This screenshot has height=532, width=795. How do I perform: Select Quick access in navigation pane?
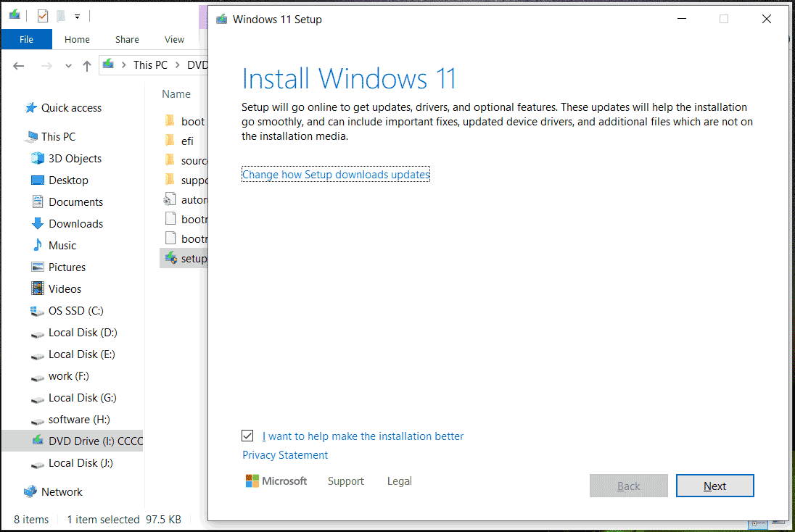(x=71, y=107)
